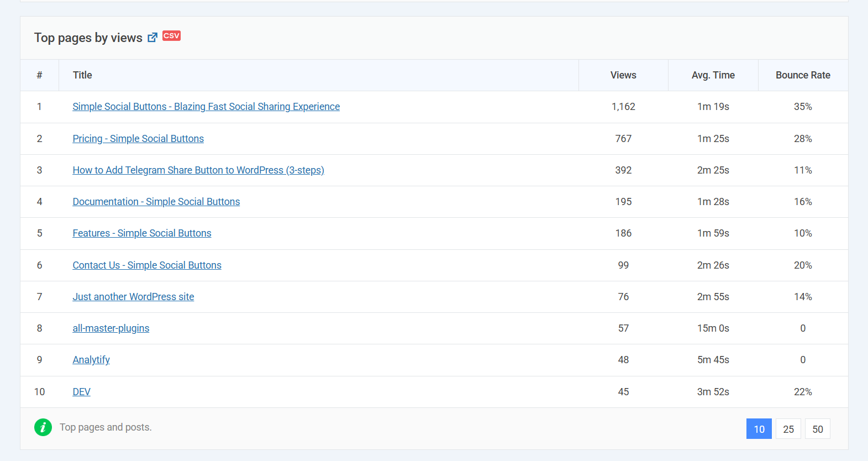Select the 767 views value
Viewport: 868px width, 461px height.
point(623,139)
